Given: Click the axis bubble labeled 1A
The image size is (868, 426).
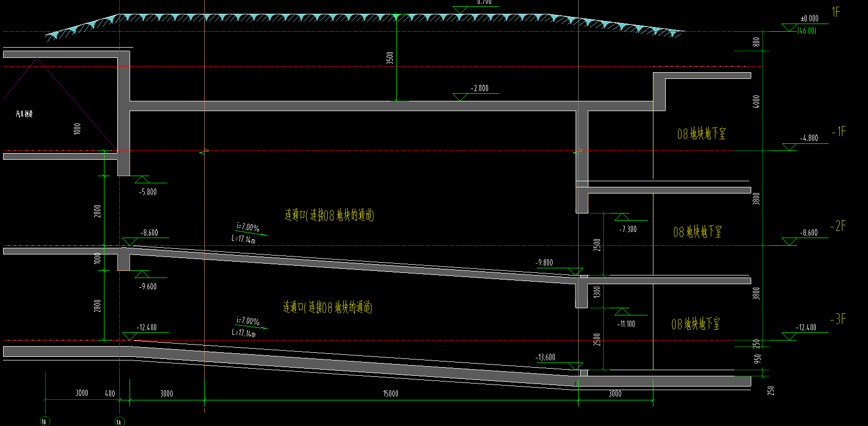Looking at the screenshot, I should coord(120,421).
